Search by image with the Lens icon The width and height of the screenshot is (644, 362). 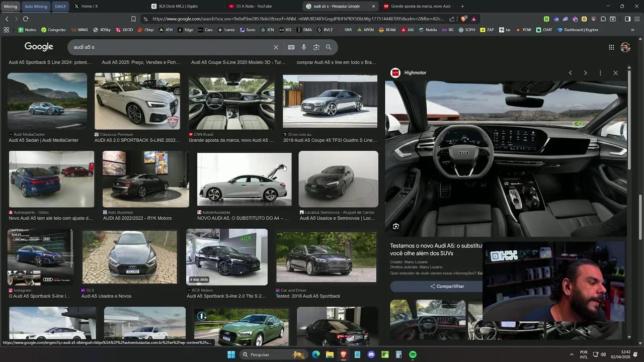coord(316,47)
